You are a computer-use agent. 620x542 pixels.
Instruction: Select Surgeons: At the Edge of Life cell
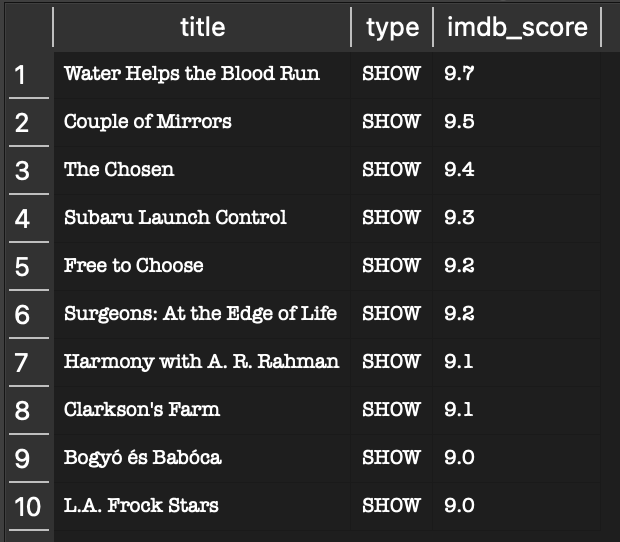(x=202, y=314)
